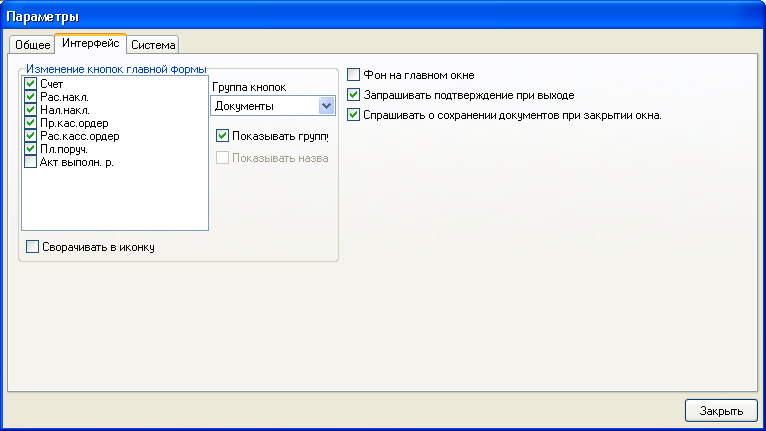Toggle the Пл.поруч. checkbox
This screenshot has width=766, height=431.
click(x=30, y=149)
